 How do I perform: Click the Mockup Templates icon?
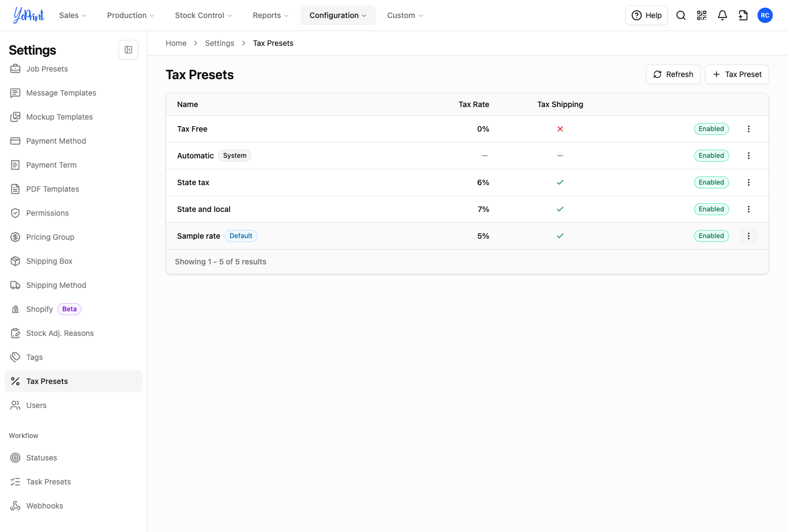coord(15,117)
